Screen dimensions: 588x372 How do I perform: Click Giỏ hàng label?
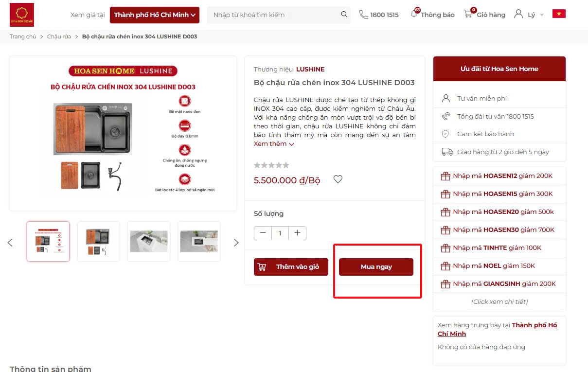(x=491, y=15)
